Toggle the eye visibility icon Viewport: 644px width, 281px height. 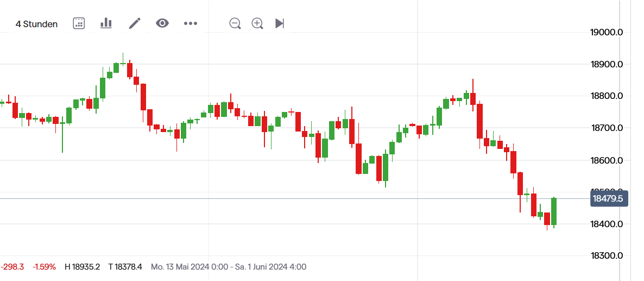pos(162,23)
